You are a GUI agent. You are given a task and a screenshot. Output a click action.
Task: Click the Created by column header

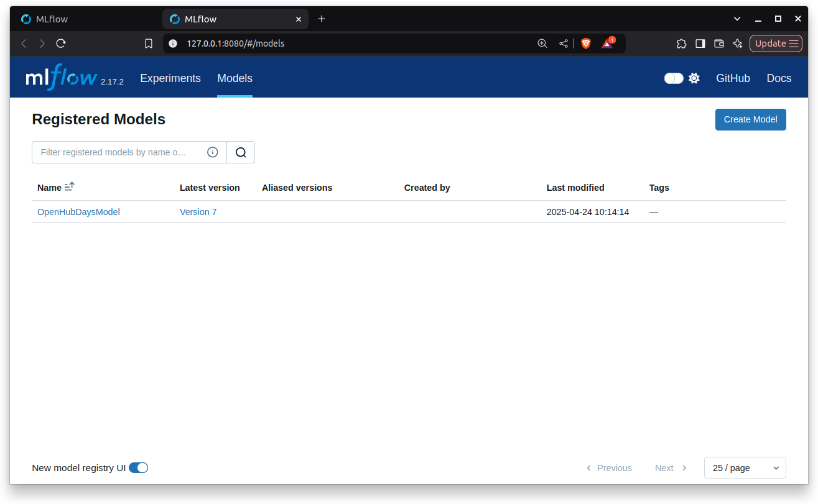click(x=427, y=188)
